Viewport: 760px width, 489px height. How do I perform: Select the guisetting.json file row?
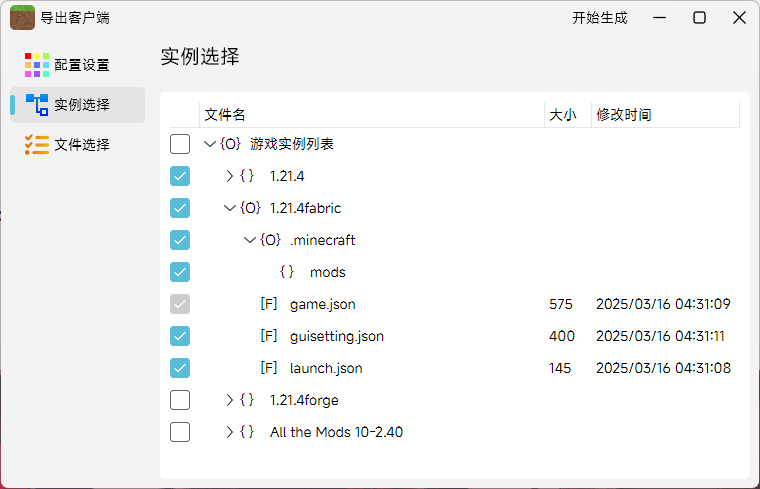coord(336,336)
